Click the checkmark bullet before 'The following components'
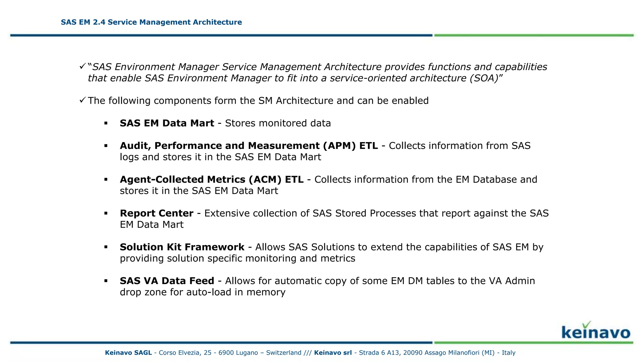This screenshot has height=362, width=644. pos(82,100)
